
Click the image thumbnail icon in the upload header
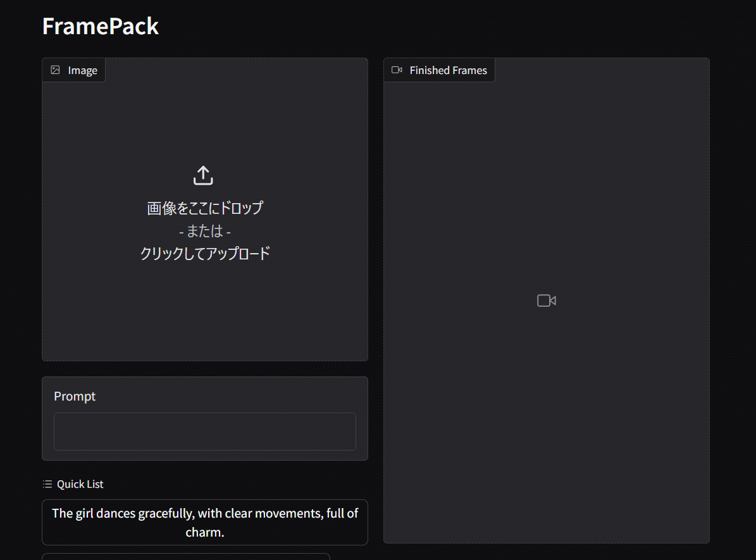(55, 70)
